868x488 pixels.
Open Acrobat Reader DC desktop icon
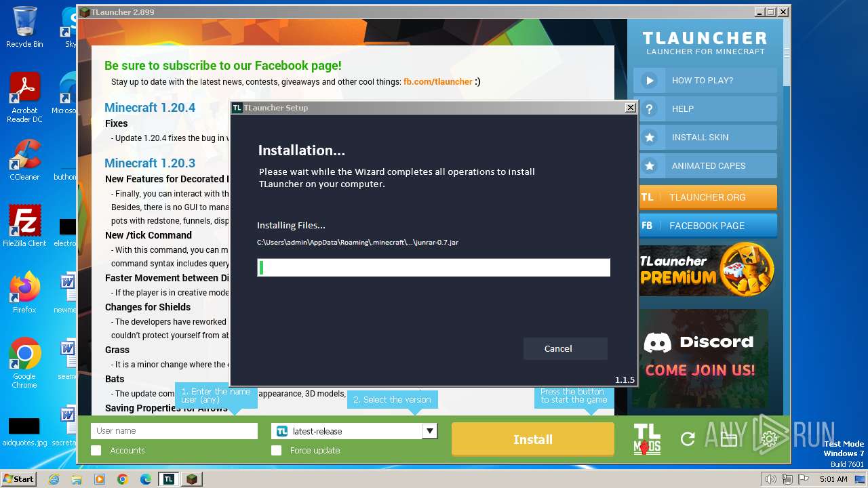[x=24, y=98]
